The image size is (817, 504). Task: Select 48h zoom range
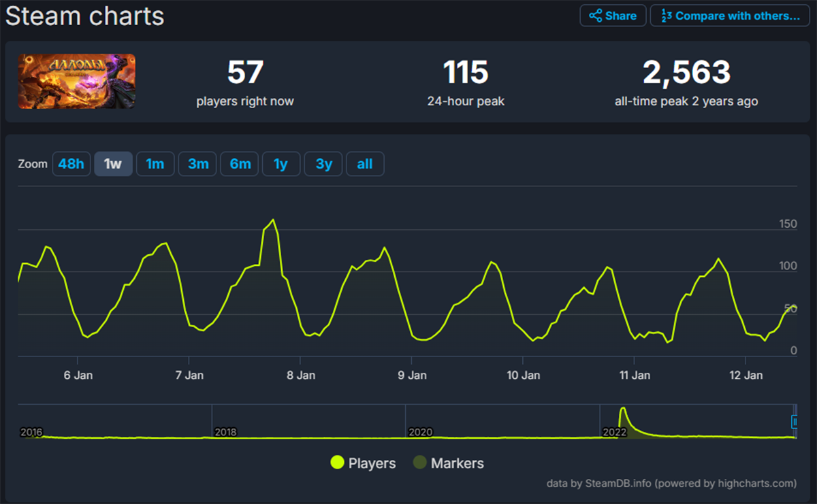71,164
